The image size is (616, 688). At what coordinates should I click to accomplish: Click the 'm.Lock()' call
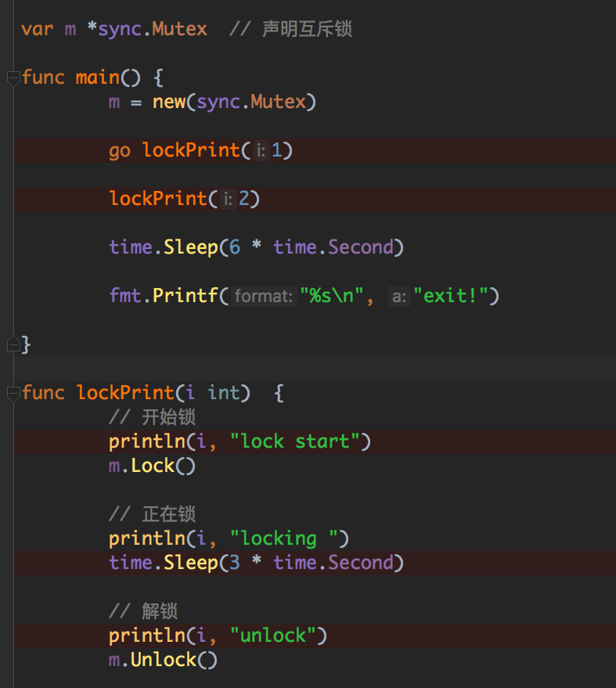pos(153,466)
